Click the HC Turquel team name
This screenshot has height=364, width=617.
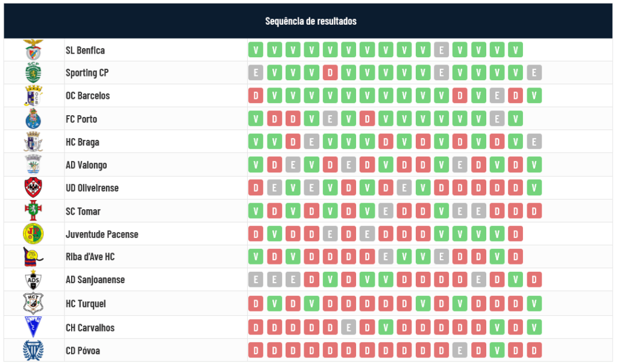tap(86, 304)
